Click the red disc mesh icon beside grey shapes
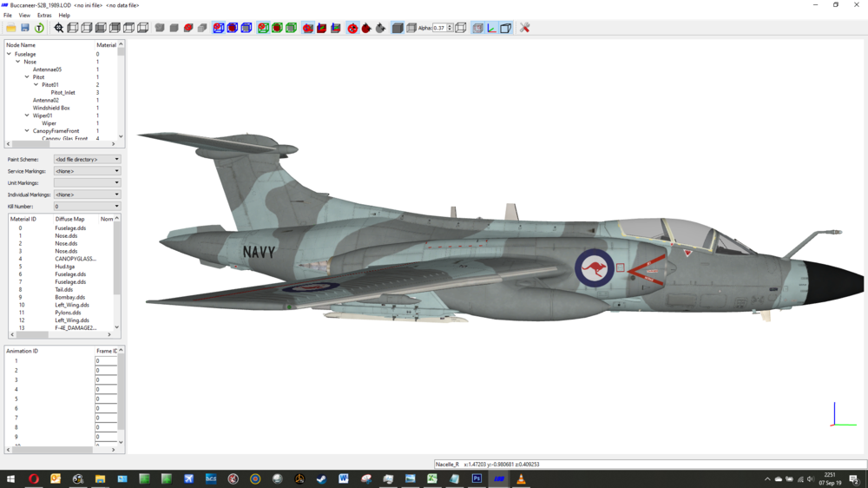This screenshot has width=868, height=488. (188, 28)
